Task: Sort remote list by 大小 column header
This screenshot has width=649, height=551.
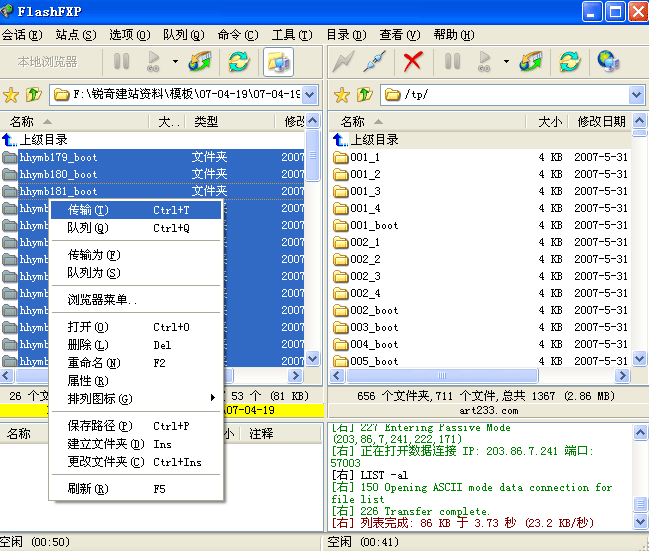Action: point(547,122)
